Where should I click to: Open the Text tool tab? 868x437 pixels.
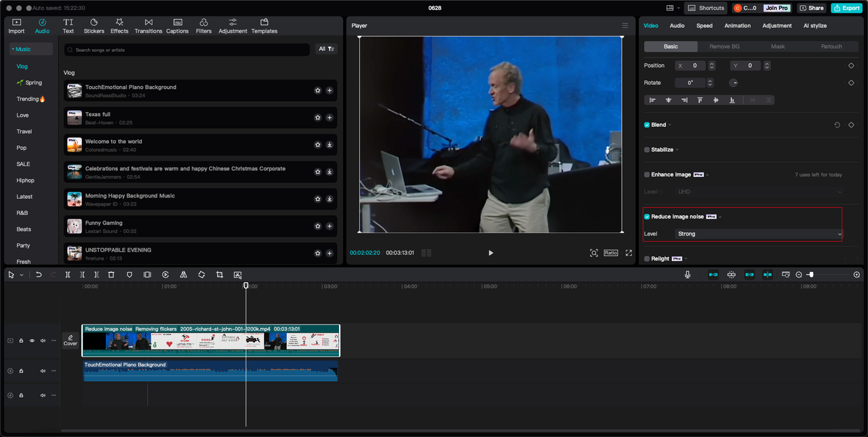(68, 26)
